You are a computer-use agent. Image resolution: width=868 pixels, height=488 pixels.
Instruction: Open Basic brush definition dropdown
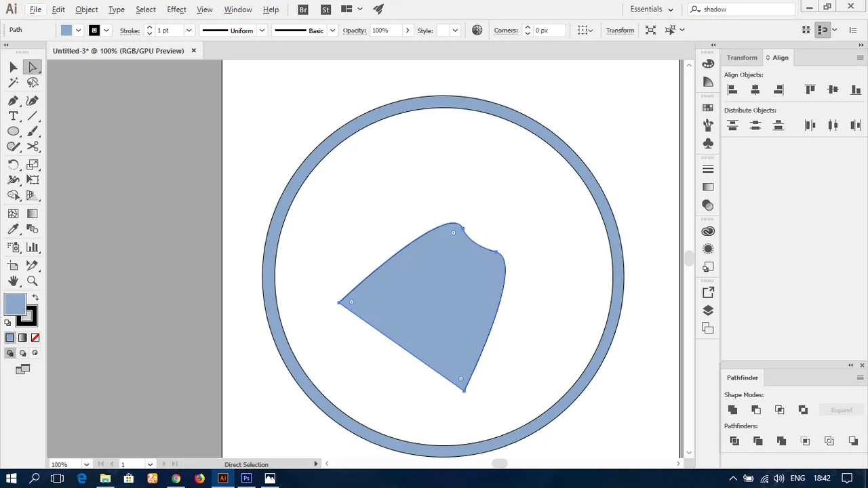[332, 30]
